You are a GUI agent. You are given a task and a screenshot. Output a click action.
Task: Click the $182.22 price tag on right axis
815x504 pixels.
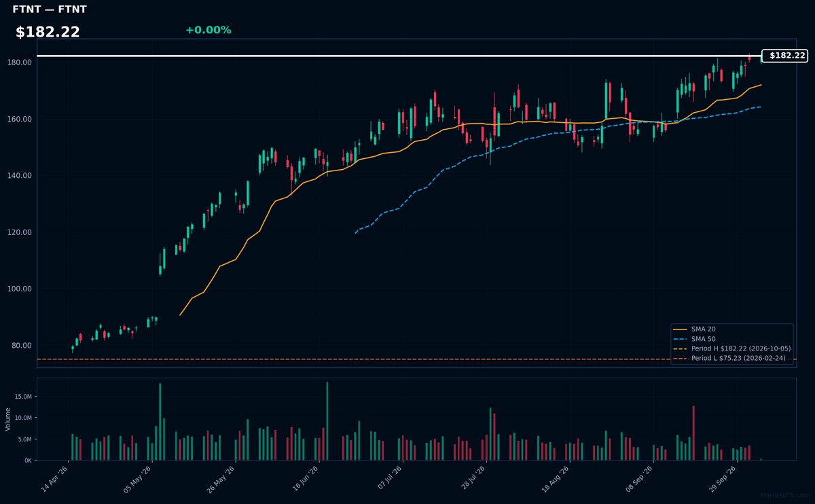[x=785, y=56]
